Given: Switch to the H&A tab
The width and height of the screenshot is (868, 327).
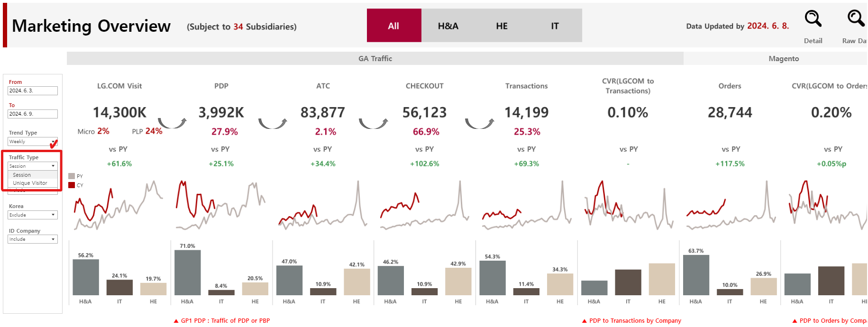Looking at the screenshot, I should click(x=448, y=26).
